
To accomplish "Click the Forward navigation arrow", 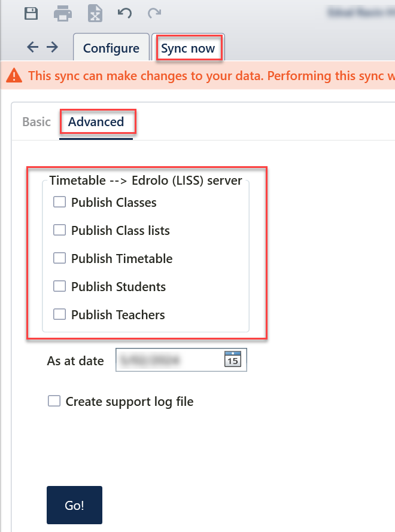I will (x=53, y=47).
